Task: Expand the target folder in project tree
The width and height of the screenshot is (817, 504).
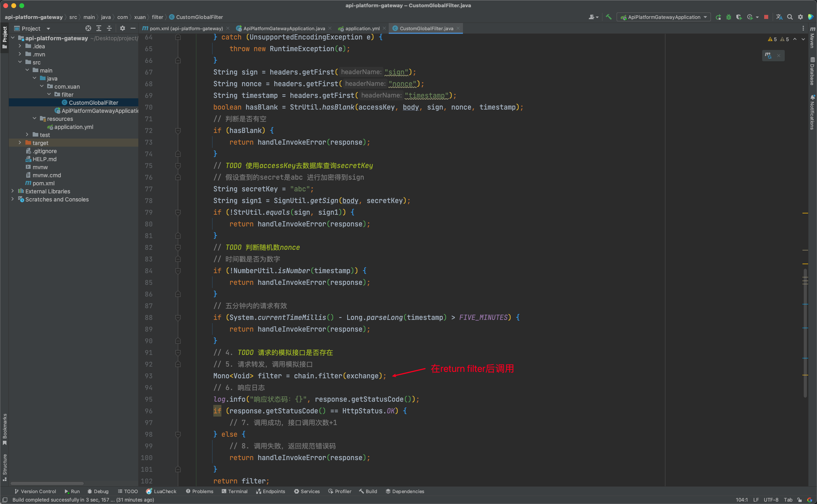Action: [x=20, y=143]
